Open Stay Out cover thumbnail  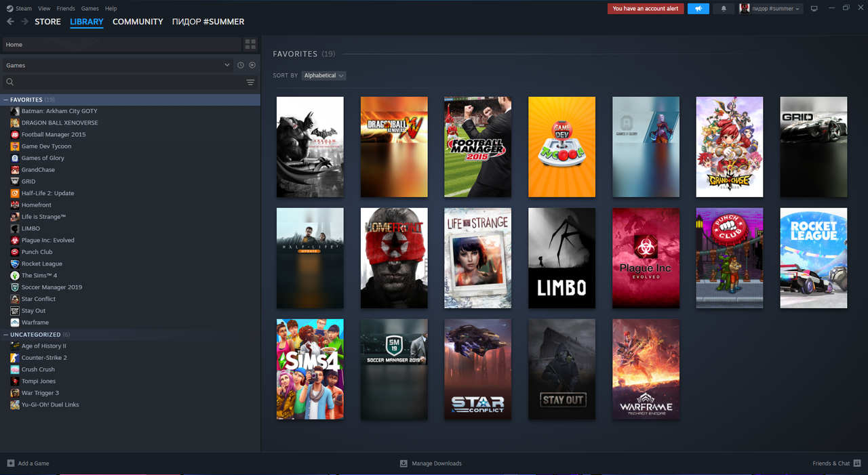(561, 369)
